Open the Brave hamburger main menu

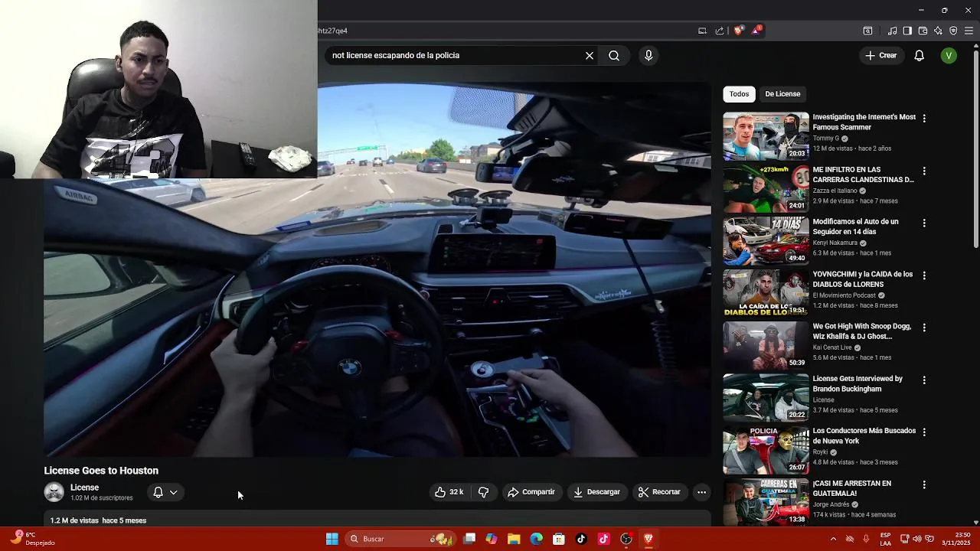click(x=969, y=31)
